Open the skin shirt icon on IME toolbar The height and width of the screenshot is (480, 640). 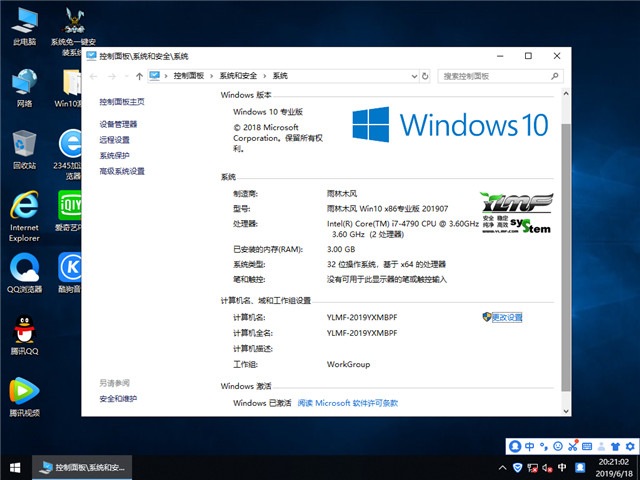click(x=616, y=446)
